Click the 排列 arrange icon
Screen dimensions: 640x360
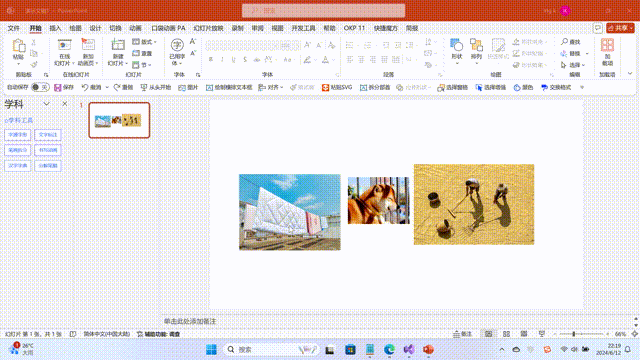476,45
